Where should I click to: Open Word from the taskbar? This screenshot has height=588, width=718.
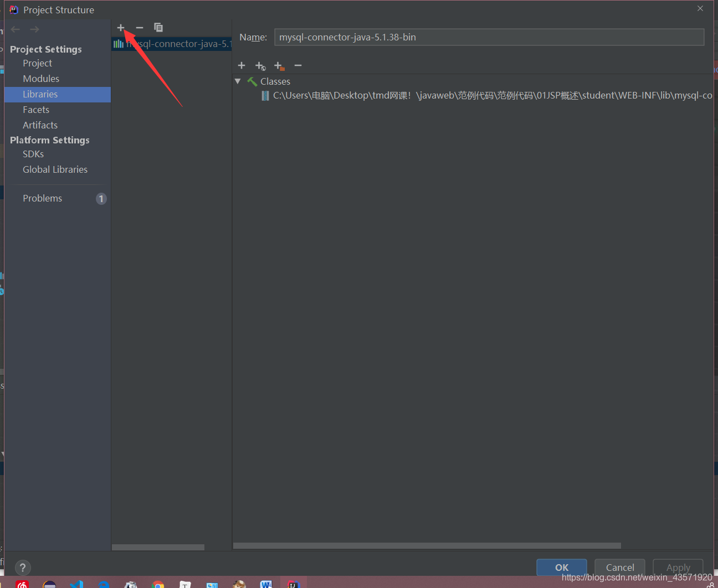(266, 584)
